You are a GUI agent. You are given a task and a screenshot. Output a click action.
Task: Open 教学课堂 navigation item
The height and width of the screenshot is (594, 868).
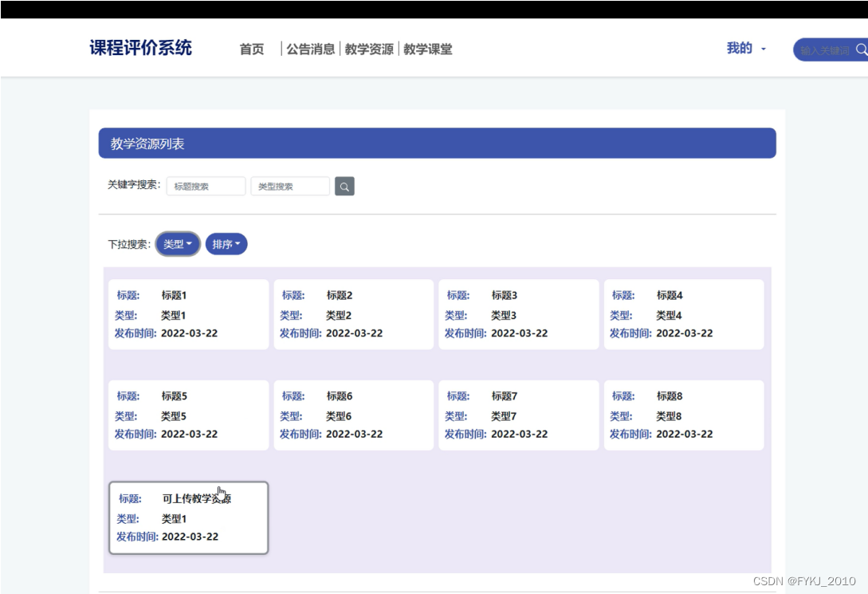(x=428, y=49)
